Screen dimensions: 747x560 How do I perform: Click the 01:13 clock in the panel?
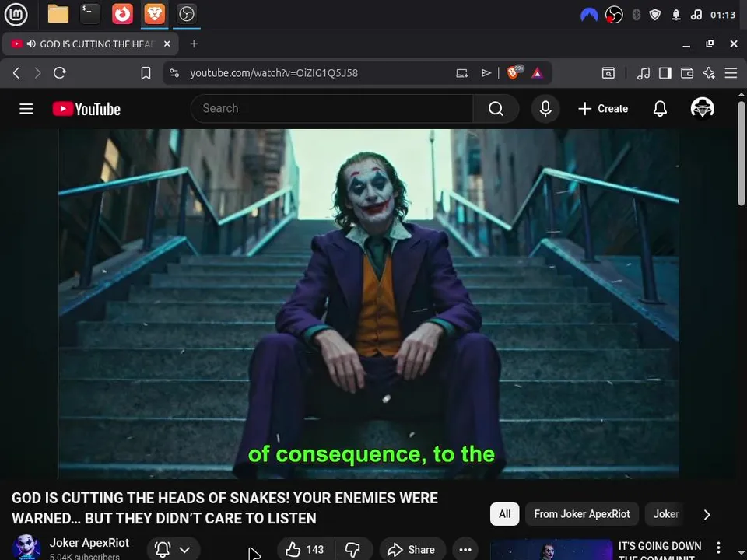tap(723, 15)
